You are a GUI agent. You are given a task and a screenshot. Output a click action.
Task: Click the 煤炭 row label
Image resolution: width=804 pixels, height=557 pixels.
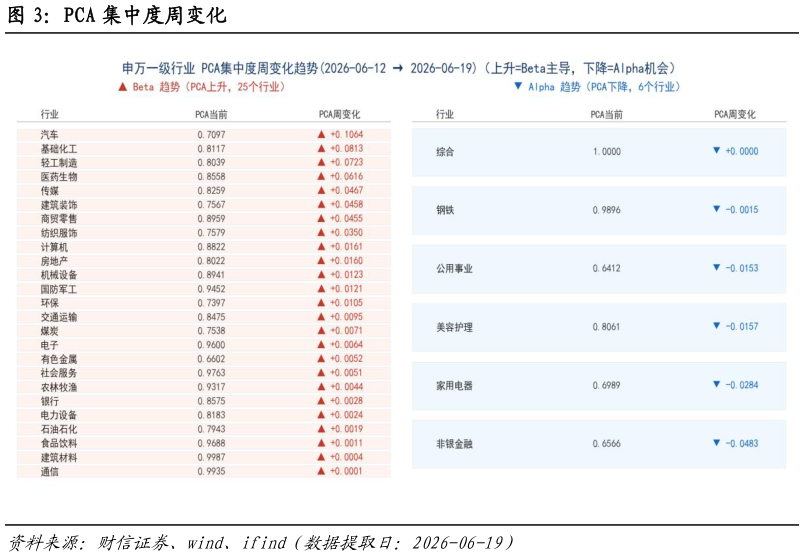pyautogui.click(x=50, y=331)
